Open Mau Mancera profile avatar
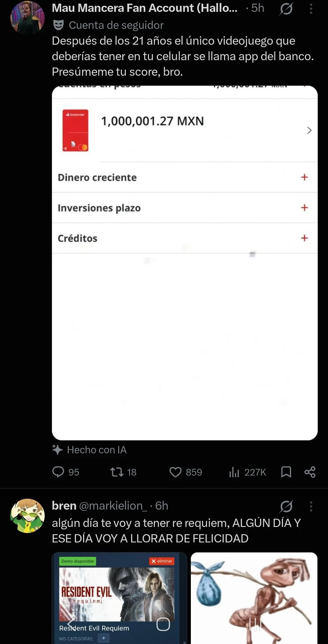This screenshot has height=644, width=328. 27,17
